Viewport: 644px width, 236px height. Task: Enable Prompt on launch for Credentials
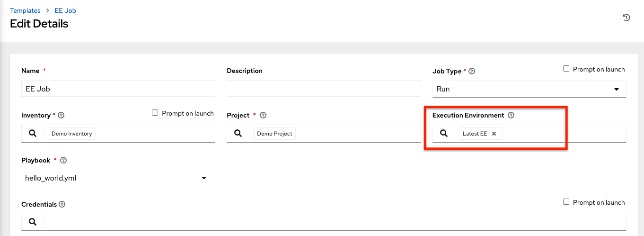click(566, 202)
